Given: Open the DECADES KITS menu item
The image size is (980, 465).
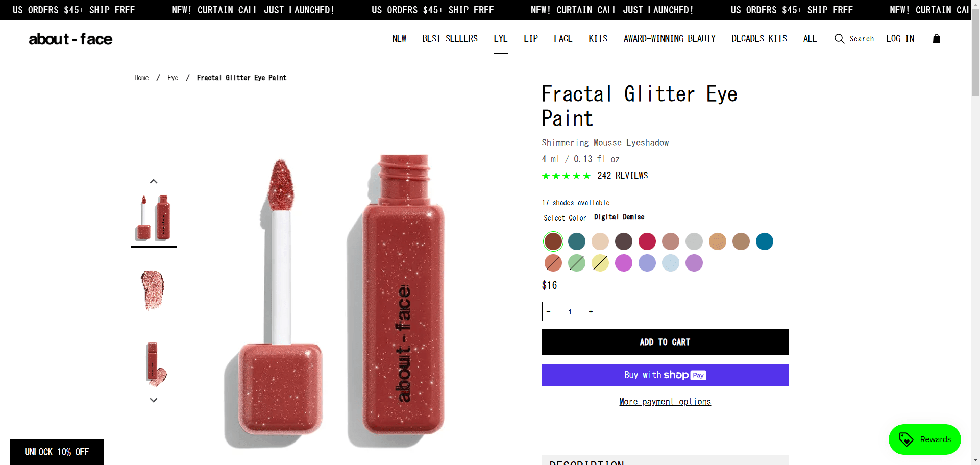Looking at the screenshot, I should coord(759,38).
